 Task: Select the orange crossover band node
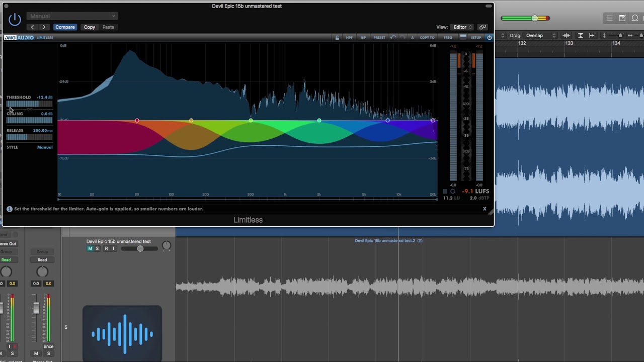point(191,121)
